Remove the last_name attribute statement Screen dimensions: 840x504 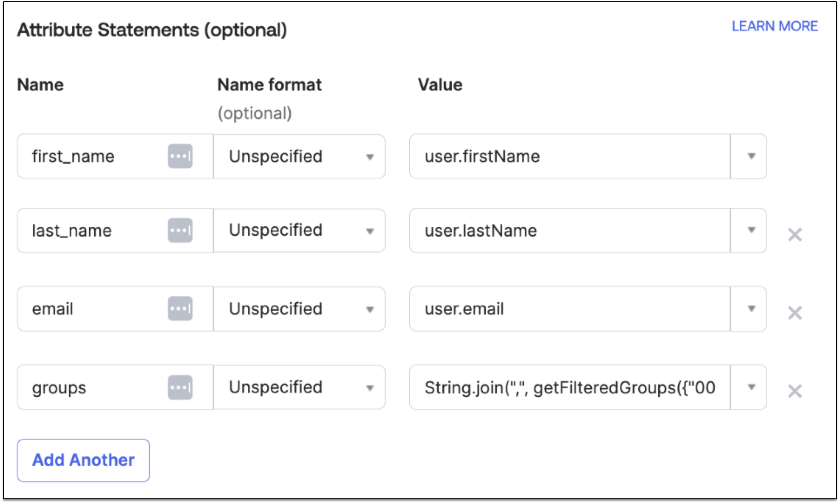click(x=795, y=235)
